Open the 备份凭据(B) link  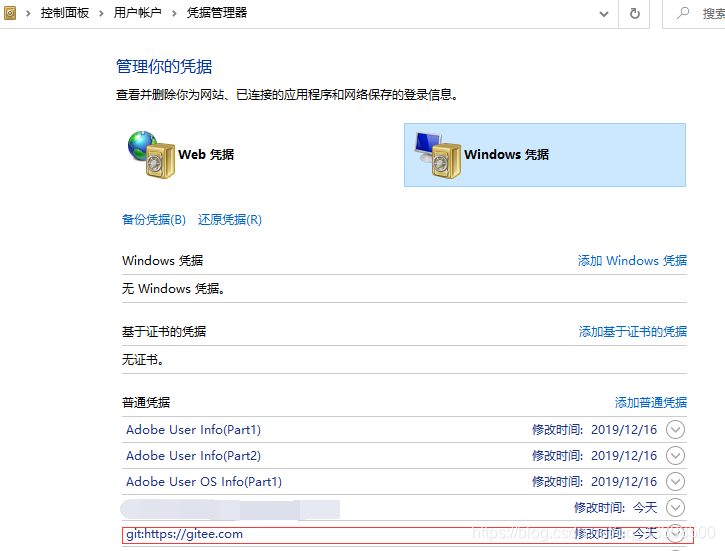pyautogui.click(x=154, y=220)
